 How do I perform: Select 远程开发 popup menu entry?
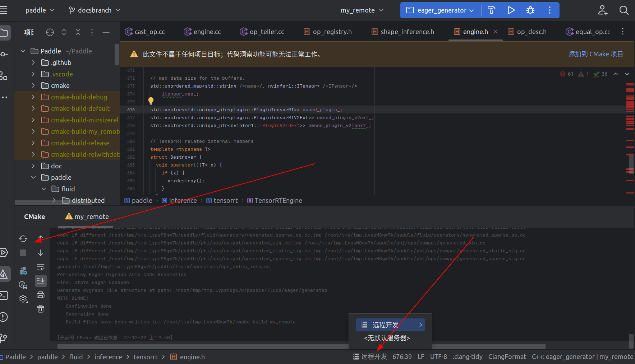[x=390, y=325]
